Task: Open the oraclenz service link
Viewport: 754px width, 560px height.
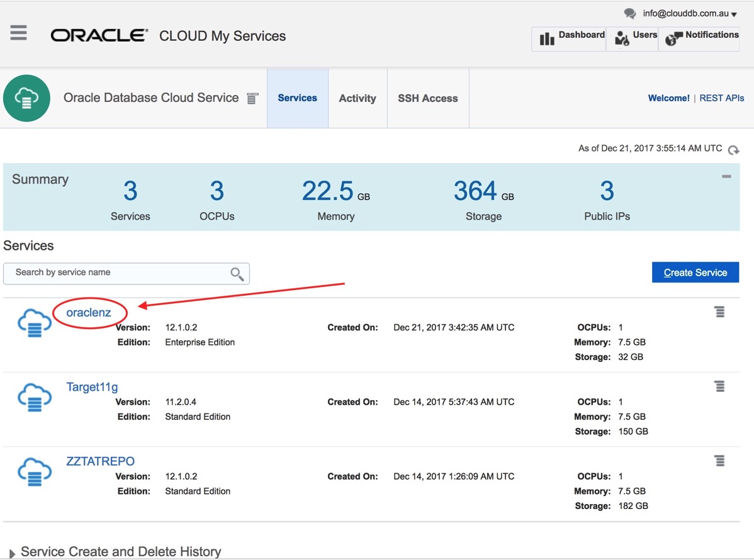Action: (x=89, y=313)
